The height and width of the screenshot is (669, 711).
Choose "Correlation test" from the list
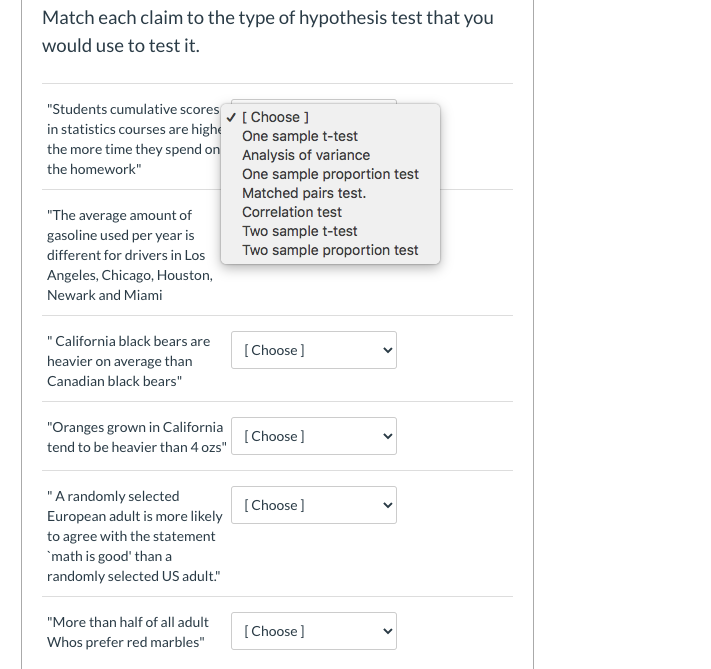[292, 212]
